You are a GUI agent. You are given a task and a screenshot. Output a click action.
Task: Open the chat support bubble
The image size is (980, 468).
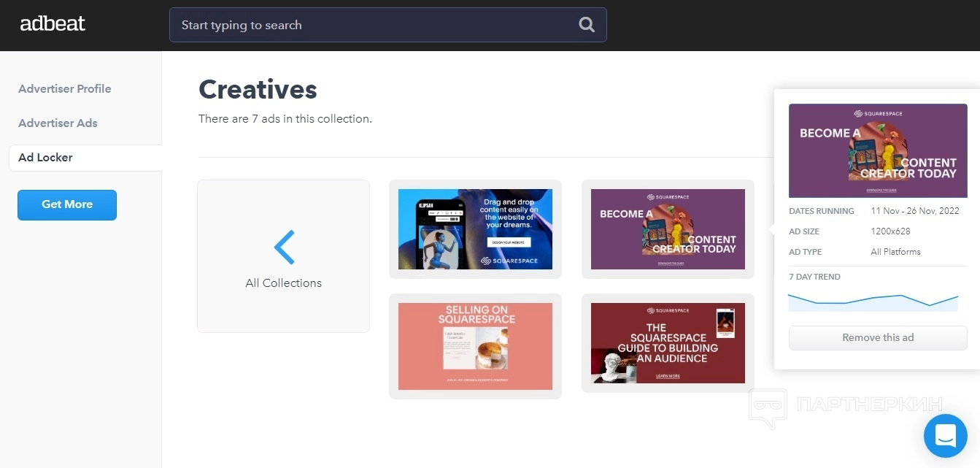click(x=945, y=436)
